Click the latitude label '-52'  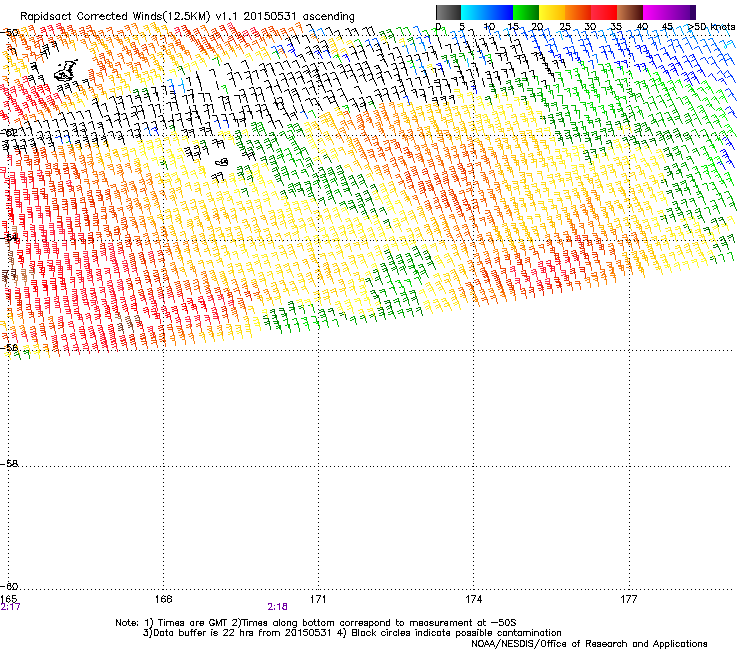[8, 133]
